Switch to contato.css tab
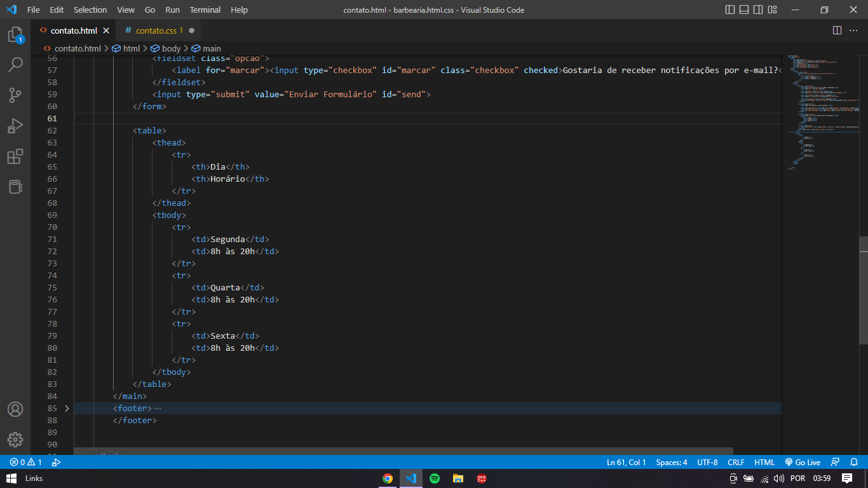 [x=159, y=30]
